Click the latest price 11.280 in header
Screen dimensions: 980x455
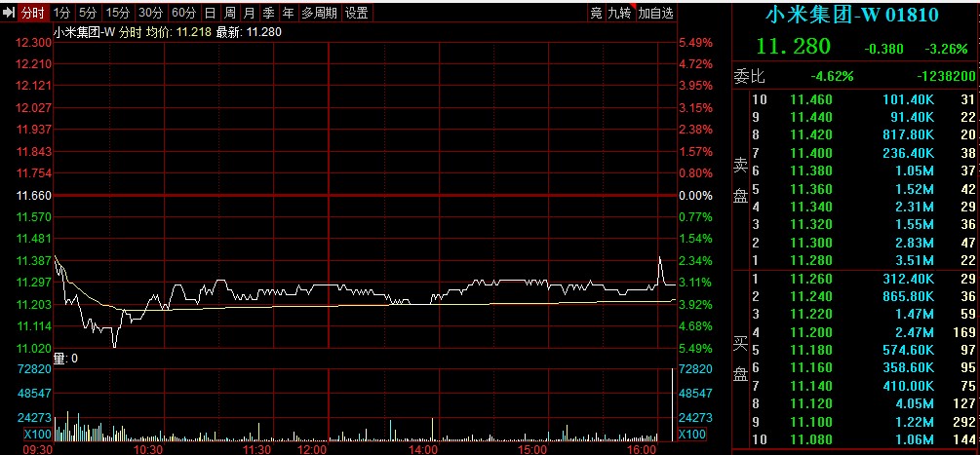click(x=793, y=46)
